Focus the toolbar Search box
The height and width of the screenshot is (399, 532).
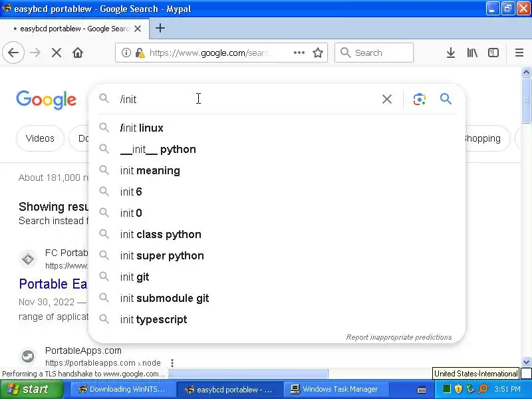(x=374, y=53)
